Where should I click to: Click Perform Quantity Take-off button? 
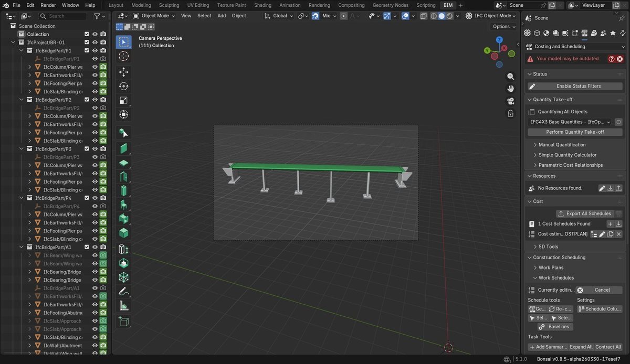coord(575,132)
